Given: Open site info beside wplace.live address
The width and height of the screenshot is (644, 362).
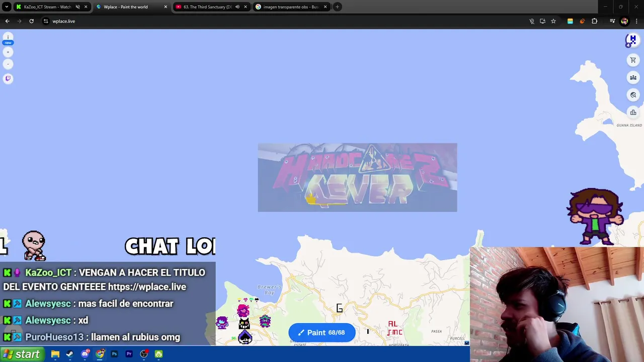Looking at the screenshot, I should click(46, 21).
